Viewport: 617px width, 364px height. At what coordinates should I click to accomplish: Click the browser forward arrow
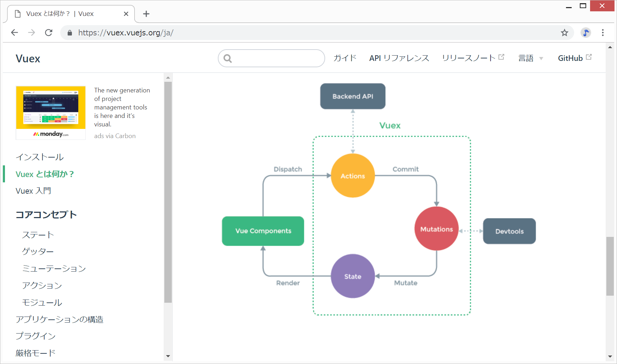(32, 33)
